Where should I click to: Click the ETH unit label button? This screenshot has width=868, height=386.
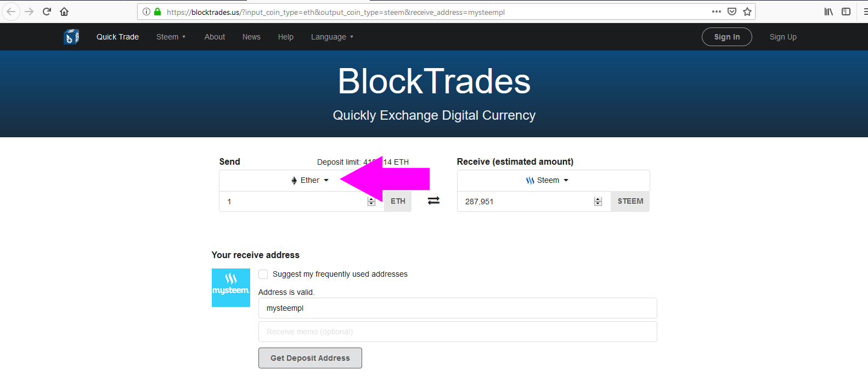(x=398, y=202)
